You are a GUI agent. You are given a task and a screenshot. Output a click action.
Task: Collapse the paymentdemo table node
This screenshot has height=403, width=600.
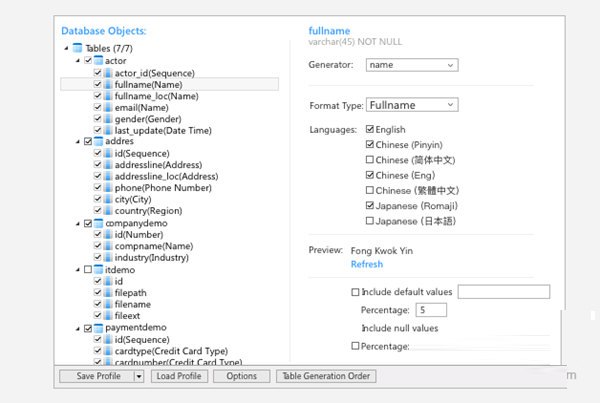(78, 328)
